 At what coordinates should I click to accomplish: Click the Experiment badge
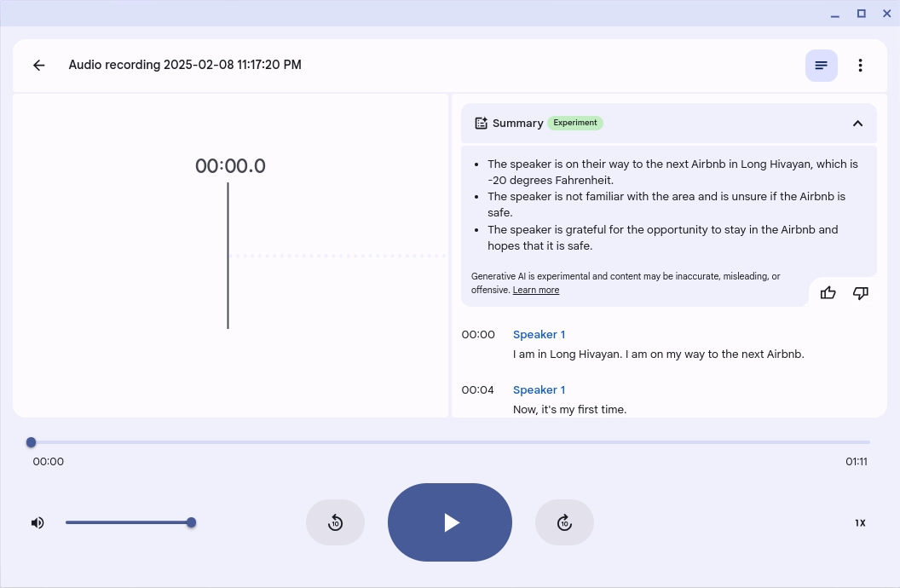point(575,123)
